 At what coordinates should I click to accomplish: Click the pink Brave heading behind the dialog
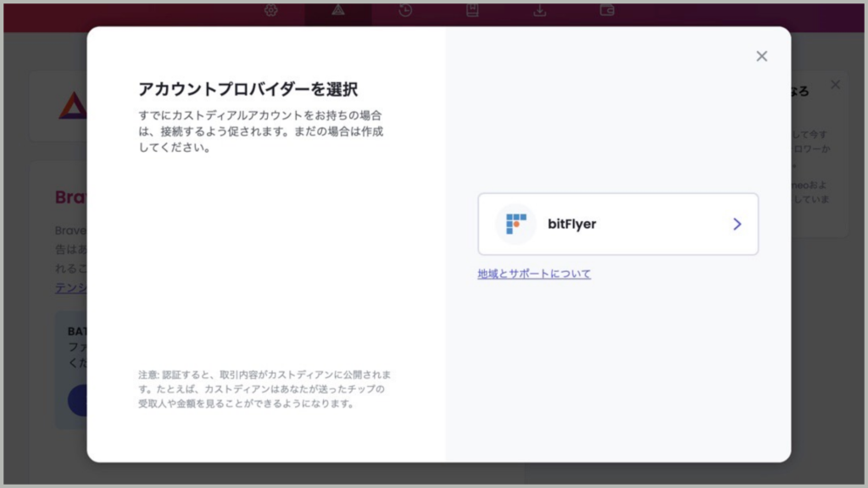pyautogui.click(x=70, y=197)
